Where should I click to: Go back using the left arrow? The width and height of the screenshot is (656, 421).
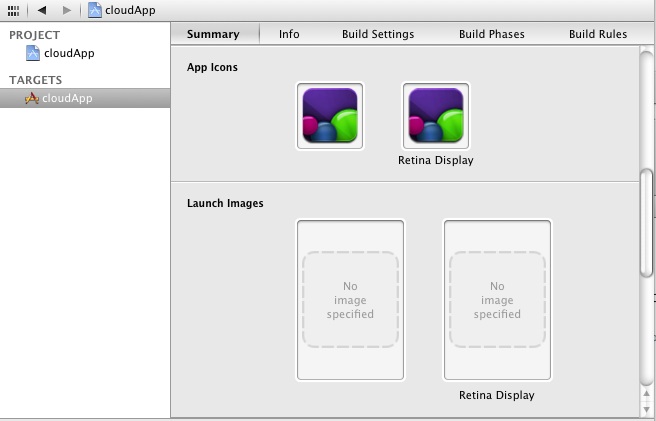(42, 10)
